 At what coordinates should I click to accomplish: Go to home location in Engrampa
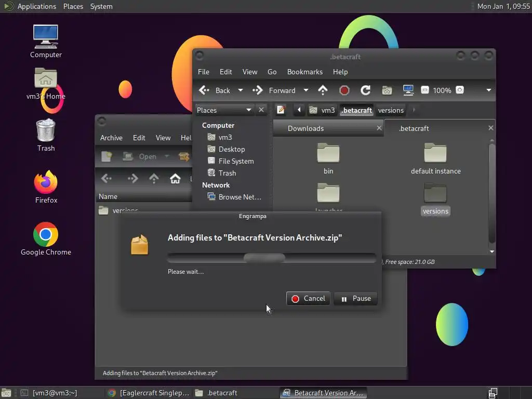175,179
